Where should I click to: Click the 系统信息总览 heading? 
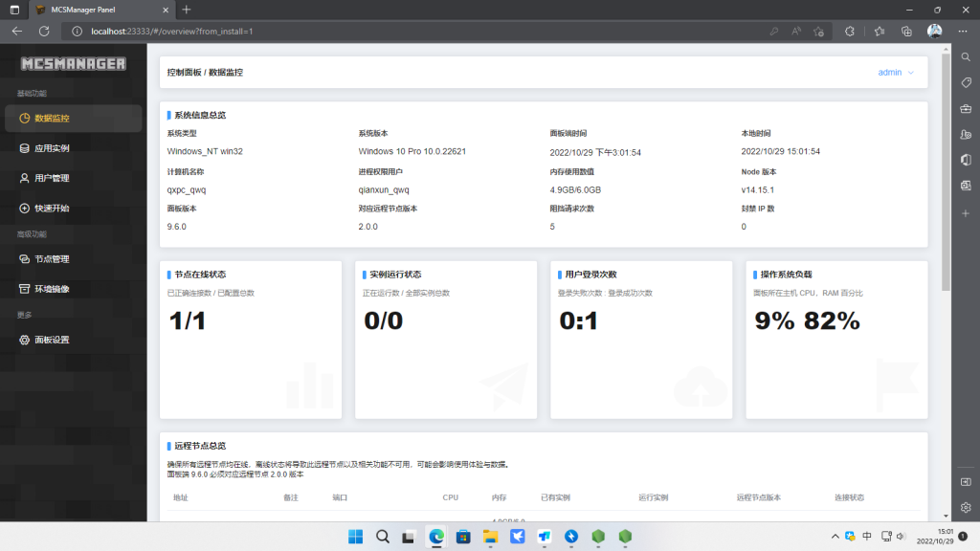200,115
